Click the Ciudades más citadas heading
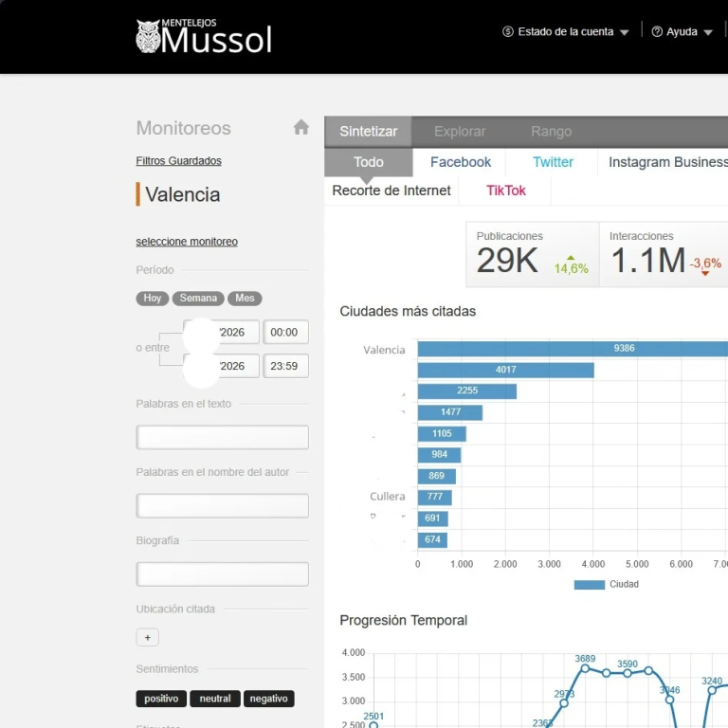Screen dimensions: 728x728 tap(408, 311)
